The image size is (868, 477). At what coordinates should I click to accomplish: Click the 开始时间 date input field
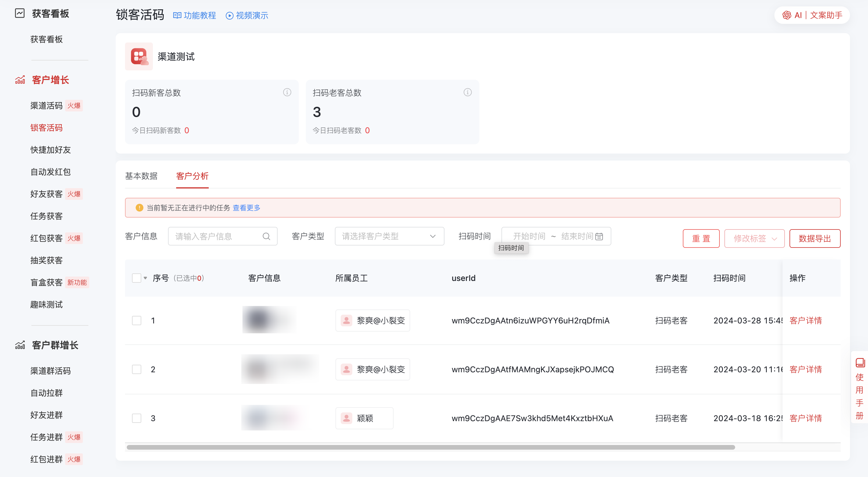529,236
